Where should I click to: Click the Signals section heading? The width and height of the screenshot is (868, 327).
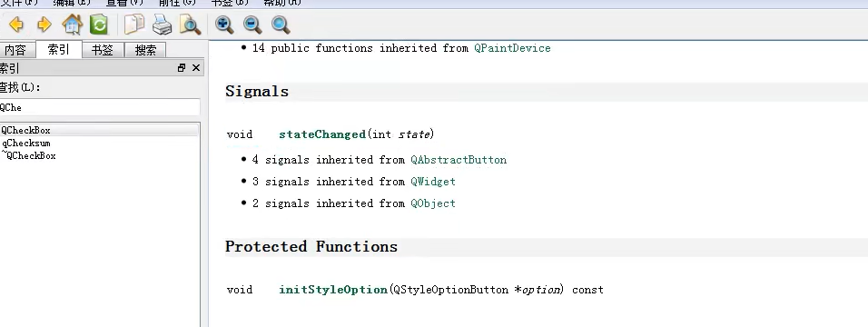tap(257, 92)
